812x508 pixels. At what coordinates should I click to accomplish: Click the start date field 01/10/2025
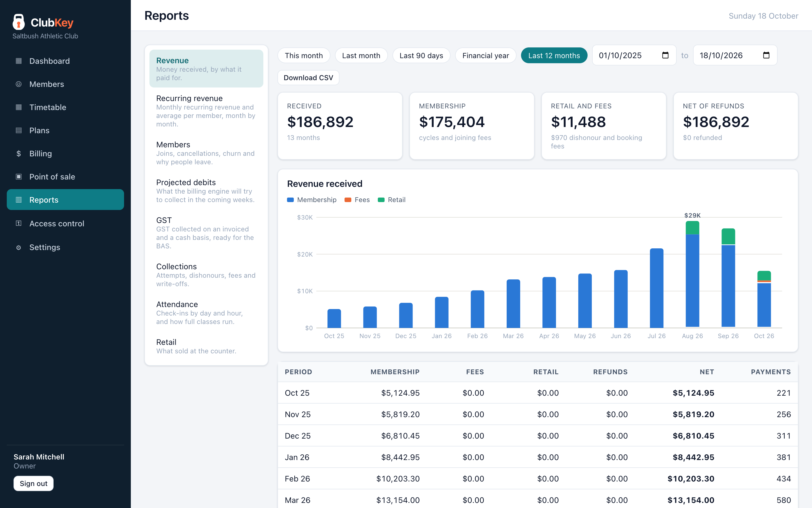[x=634, y=55]
